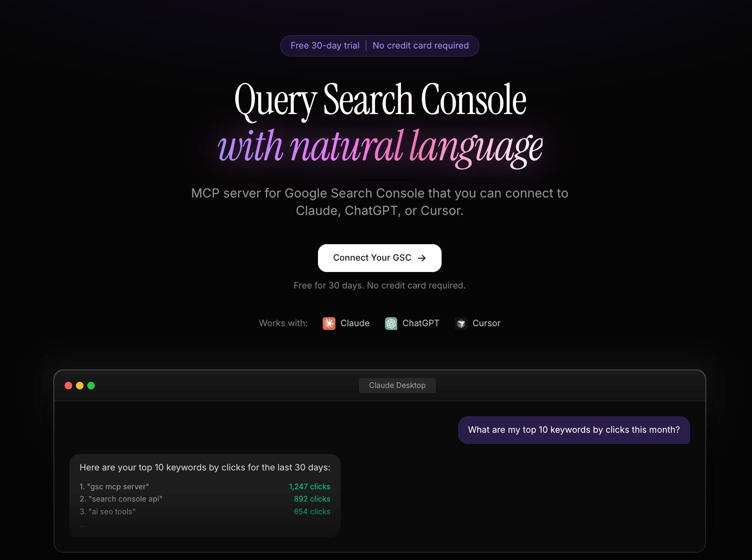Click the red close dot of the demo window
The width and height of the screenshot is (752, 560).
coord(68,386)
